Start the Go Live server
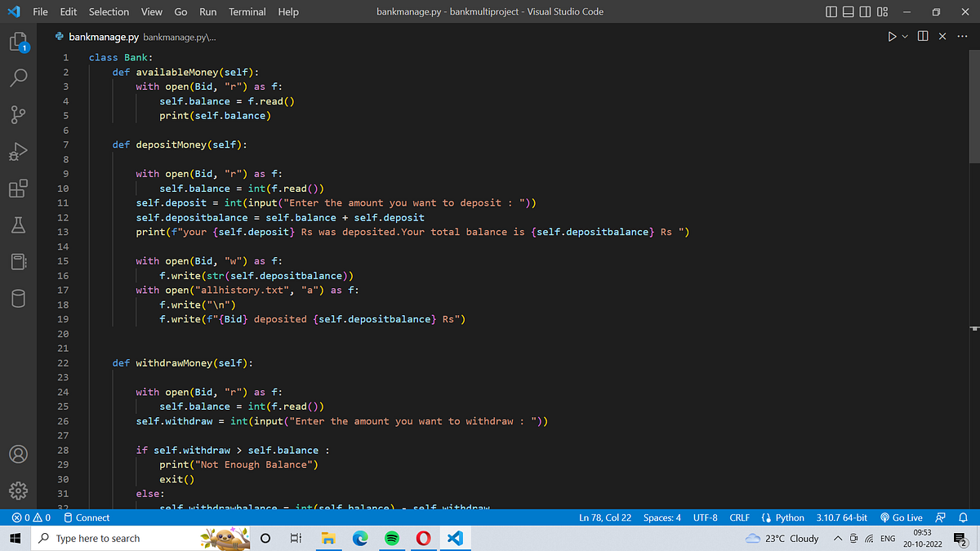This screenshot has width=980, height=551. pyautogui.click(x=901, y=517)
